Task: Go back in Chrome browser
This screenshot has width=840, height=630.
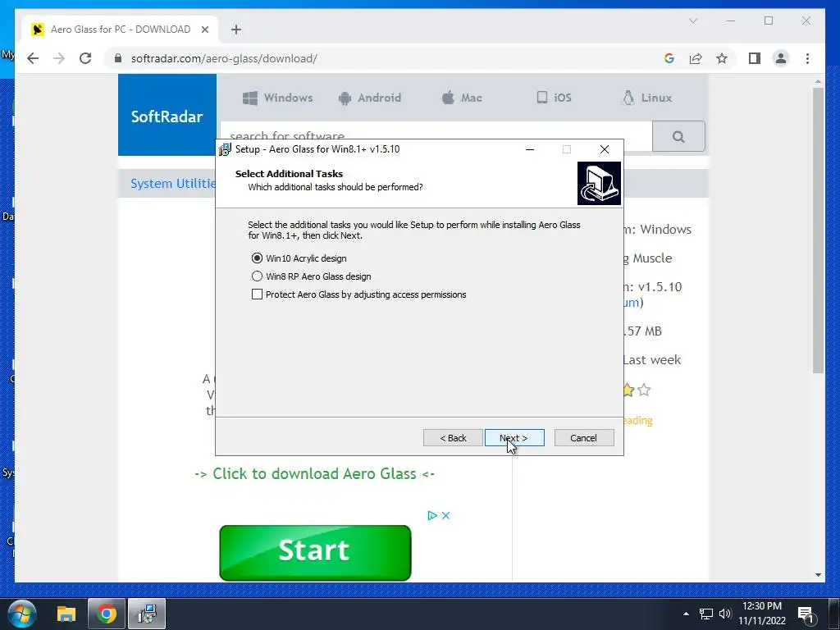Action: coord(33,58)
